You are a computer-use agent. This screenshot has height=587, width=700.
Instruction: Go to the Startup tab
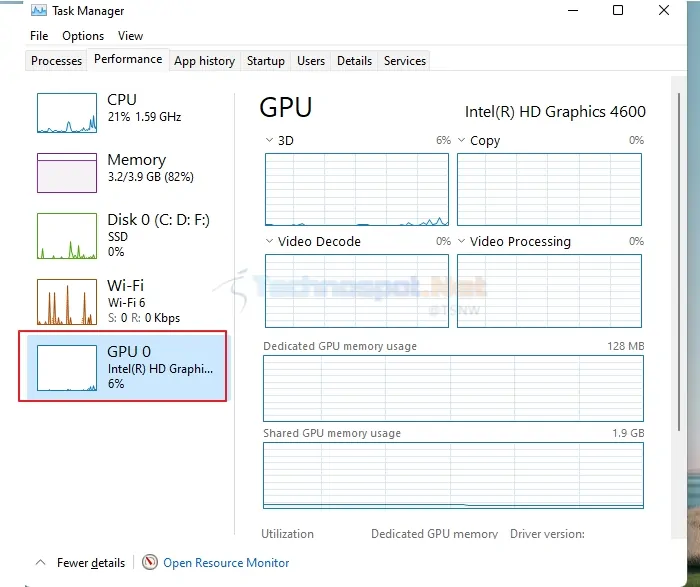tap(266, 61)
